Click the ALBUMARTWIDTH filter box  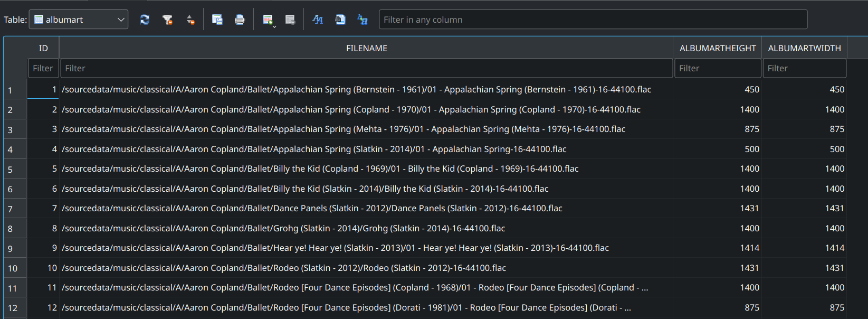[x=804, y=68]
